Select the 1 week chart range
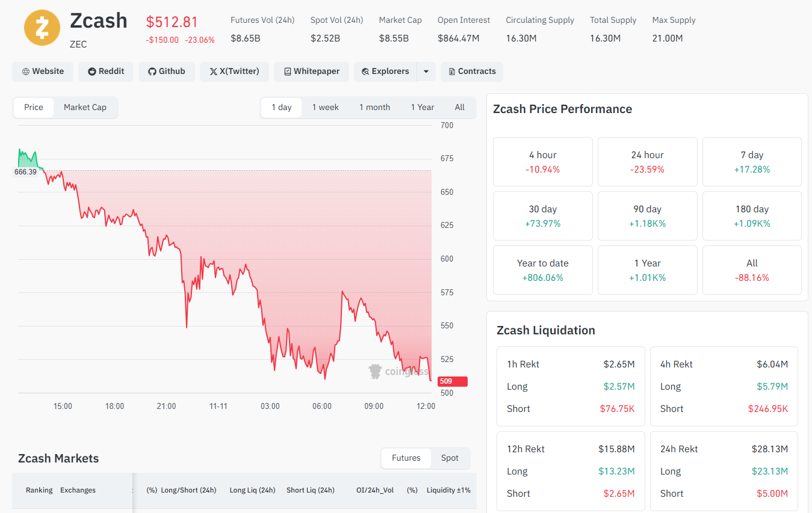Screen dimensions: 812x513 (325, 108)
